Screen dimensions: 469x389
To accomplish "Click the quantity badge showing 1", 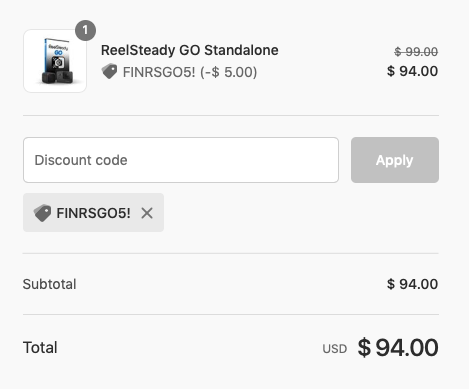I will pos(85,30).
